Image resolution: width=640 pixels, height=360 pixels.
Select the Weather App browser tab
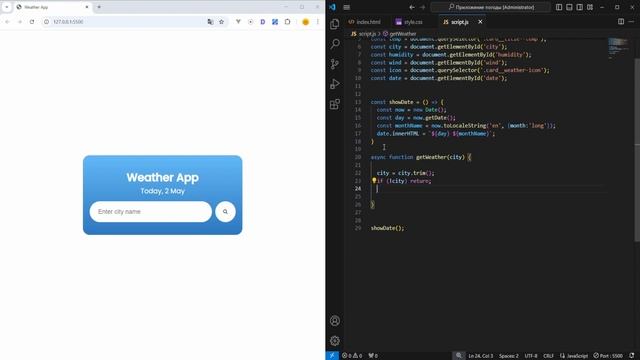51,7
